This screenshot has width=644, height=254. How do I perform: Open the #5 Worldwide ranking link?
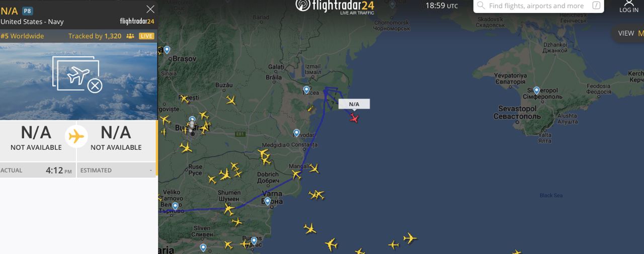[x=22, y=36]
